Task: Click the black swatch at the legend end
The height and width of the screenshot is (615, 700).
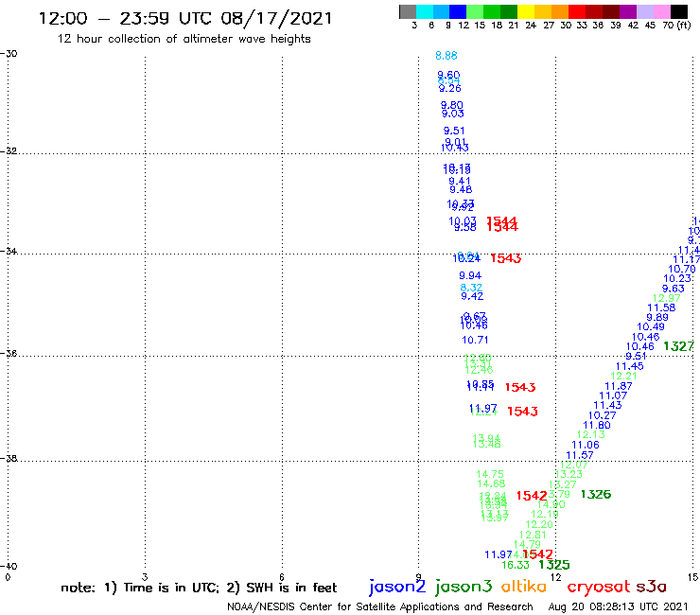Action: 679,11
